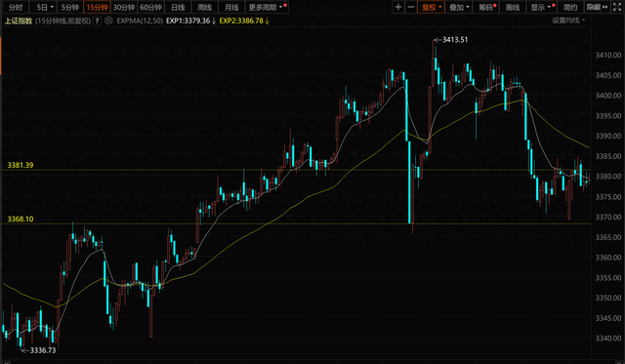This screenshot has height=364, width=625.
Task: Expand the 叠加 overlay dropdown
Action: pos(459,7)
